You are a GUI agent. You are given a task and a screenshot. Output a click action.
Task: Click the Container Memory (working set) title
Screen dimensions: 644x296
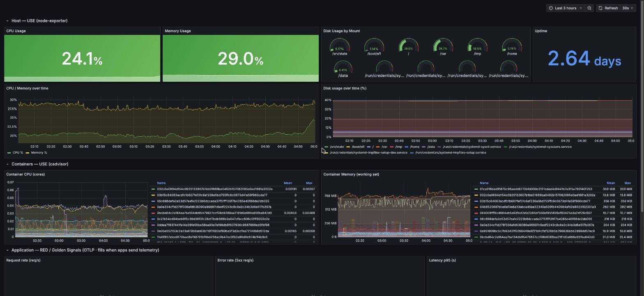(x=351, y=174)
